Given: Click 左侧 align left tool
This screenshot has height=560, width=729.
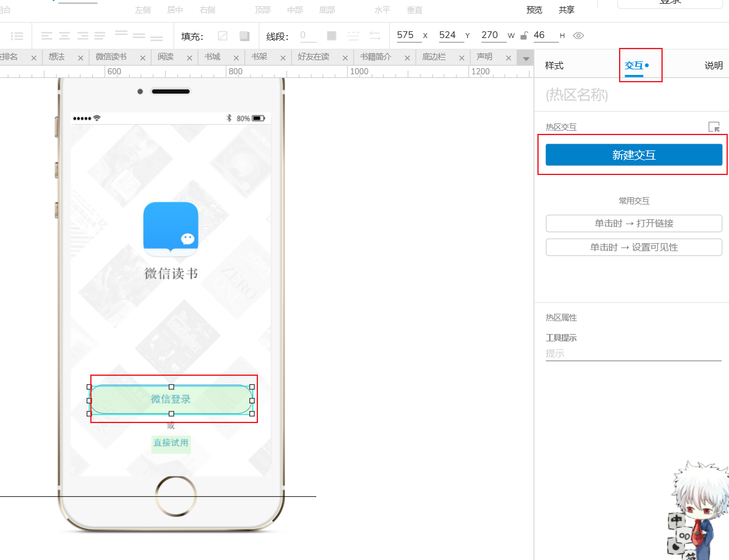Looking at the screenshot, I should pyautogui.click(x=142, y=10).
